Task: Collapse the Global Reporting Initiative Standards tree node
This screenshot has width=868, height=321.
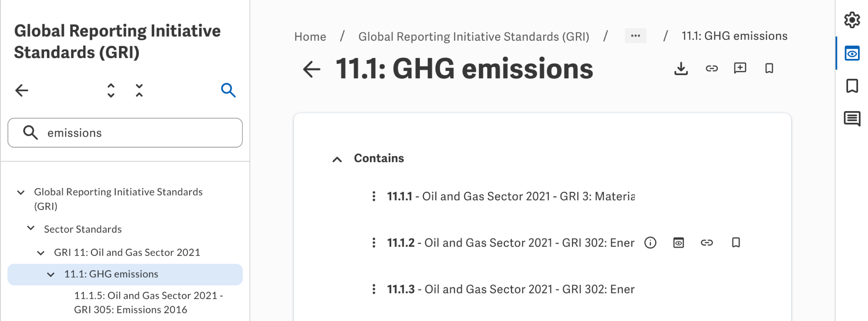Action: [x=21, y=193]
